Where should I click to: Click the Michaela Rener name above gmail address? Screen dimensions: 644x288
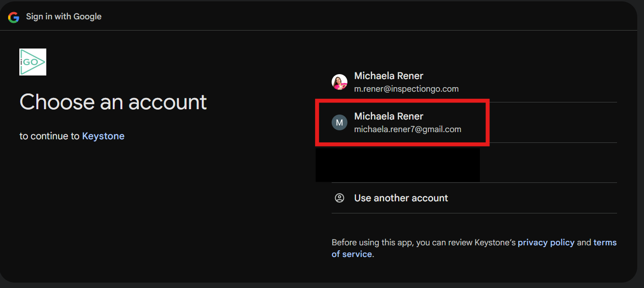point(389,116)
